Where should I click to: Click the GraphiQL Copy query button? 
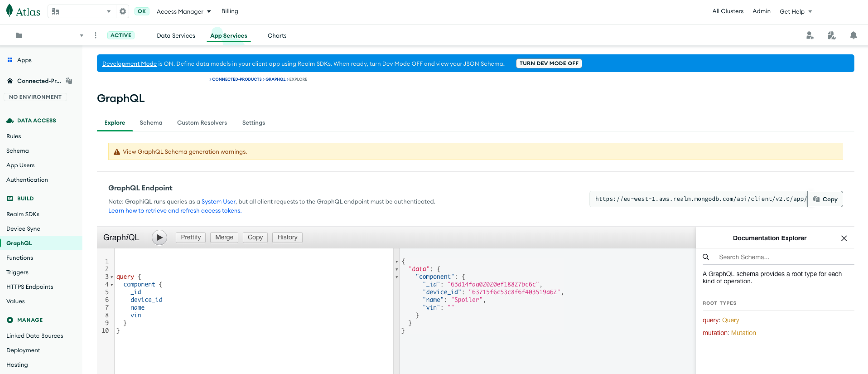(255, 237)
